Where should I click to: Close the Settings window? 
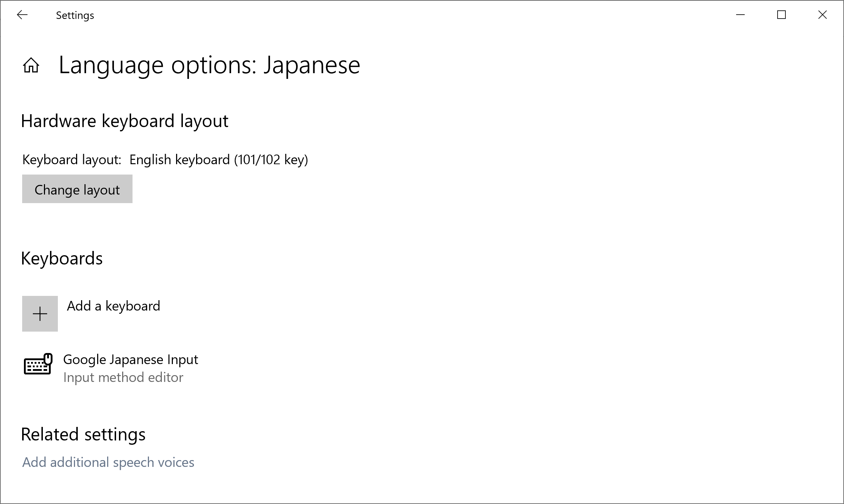(x=823, y=15)
